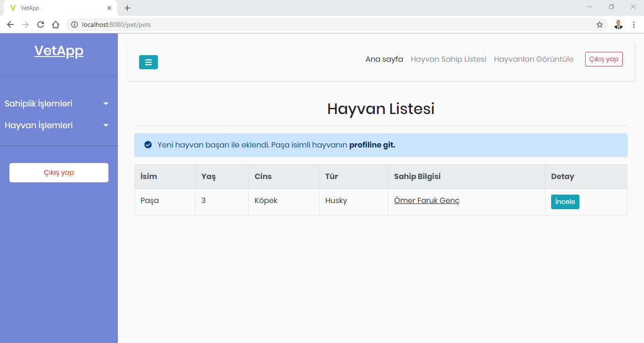Image resolution: width=644 pixels, height=343 pixels.
Task: Expand the Hayvan İşlemleri menu
Action: pyautogui.click(x=57, y=125)
